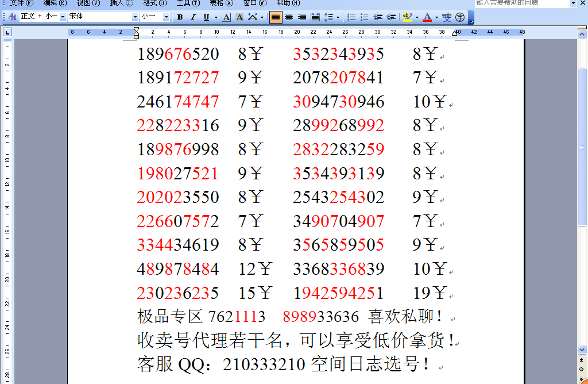588x384 pixels.
Task: Open the 帮助 (Help) menu
Action: (288, 3)
